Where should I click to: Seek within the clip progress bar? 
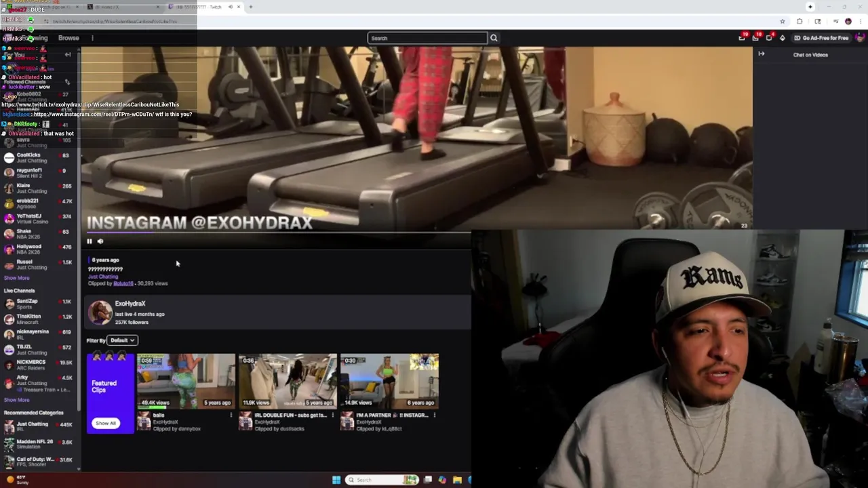tap(278, 232)
